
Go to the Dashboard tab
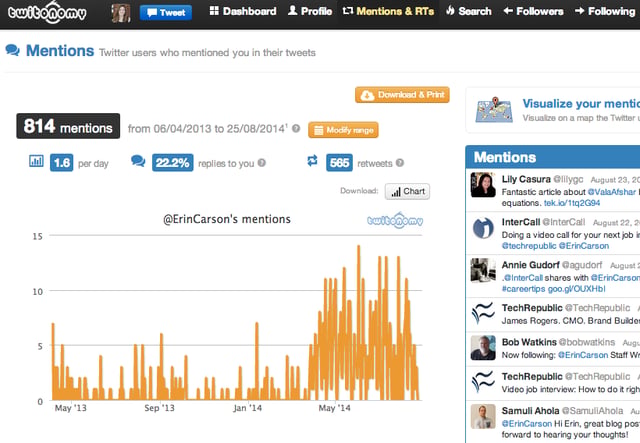coord(243,11)
